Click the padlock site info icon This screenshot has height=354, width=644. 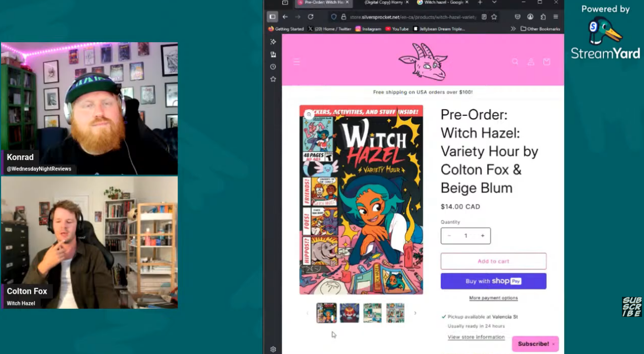(x=344, y=17)
